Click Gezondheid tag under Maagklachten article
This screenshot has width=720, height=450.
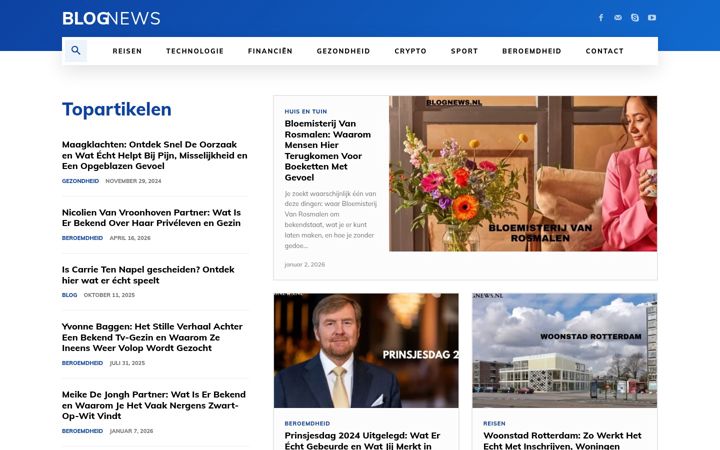80,181
